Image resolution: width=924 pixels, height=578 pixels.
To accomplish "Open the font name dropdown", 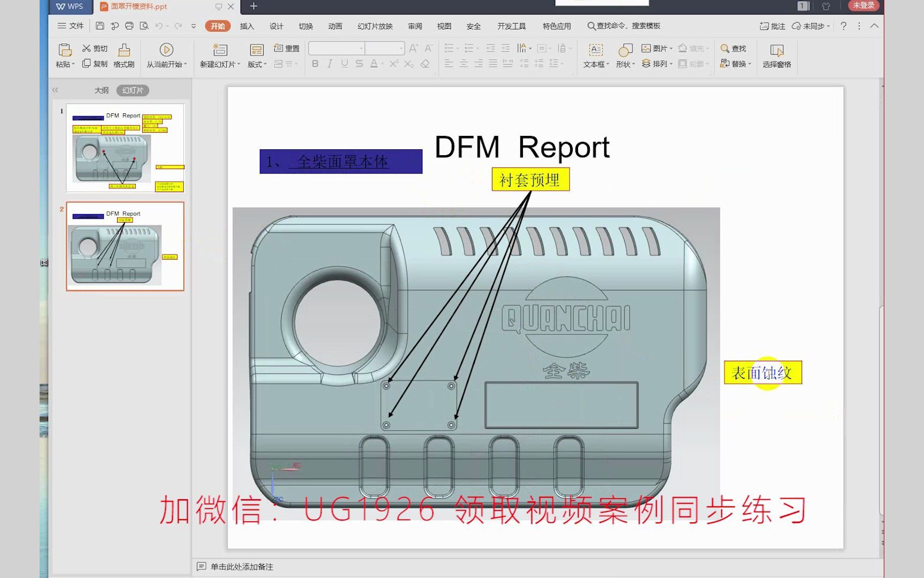I will pos(361,48).
